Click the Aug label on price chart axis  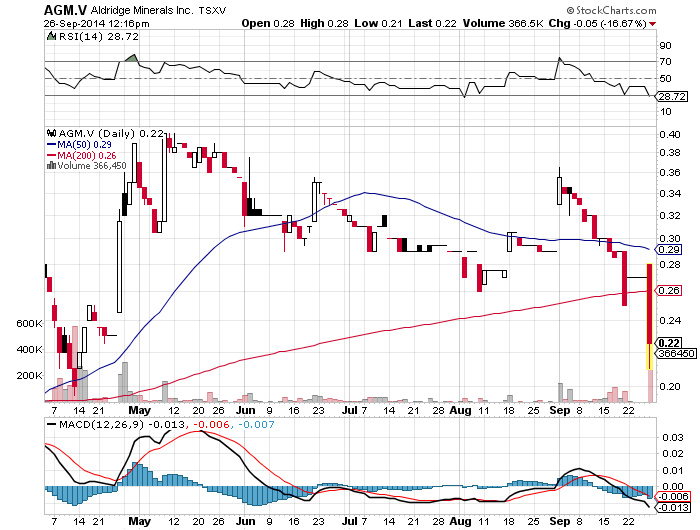click(x=460, y=410)
